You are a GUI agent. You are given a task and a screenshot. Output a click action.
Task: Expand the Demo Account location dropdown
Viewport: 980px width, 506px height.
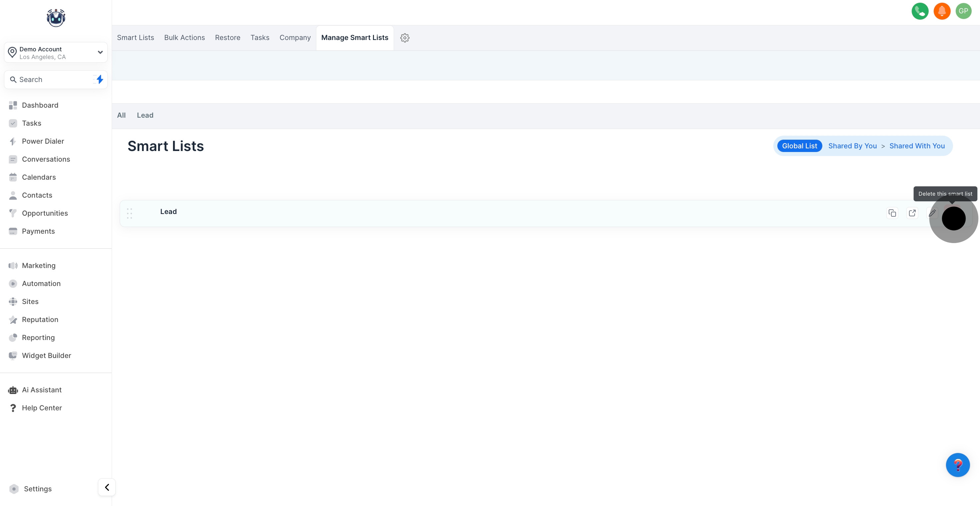100,53
